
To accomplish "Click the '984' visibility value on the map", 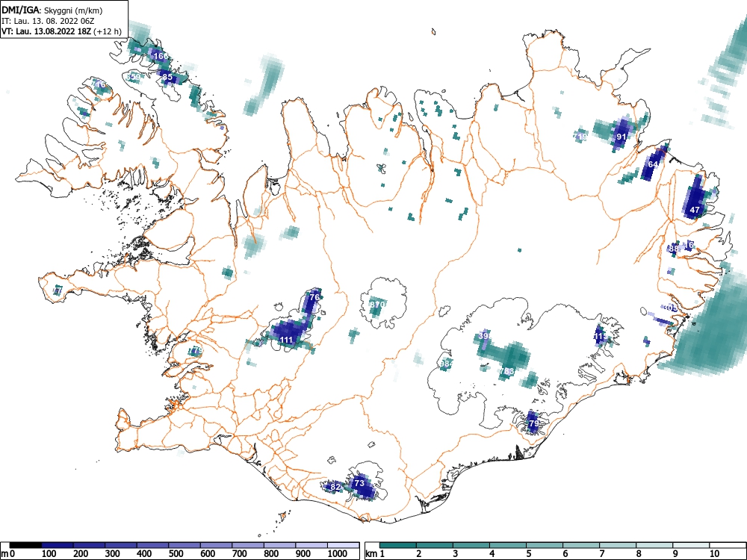I will tap(447, 364).
